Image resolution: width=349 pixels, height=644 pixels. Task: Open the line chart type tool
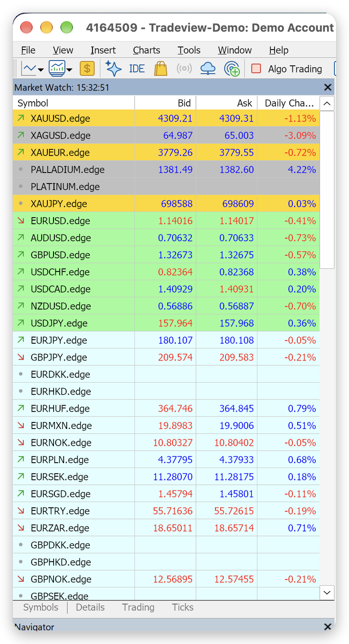click(29, 69)
